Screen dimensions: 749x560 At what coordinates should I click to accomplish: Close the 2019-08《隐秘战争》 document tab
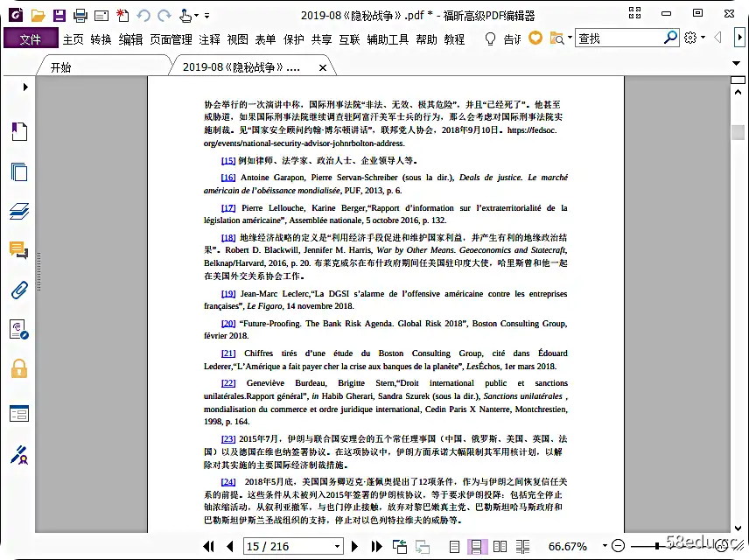point(323,68)
